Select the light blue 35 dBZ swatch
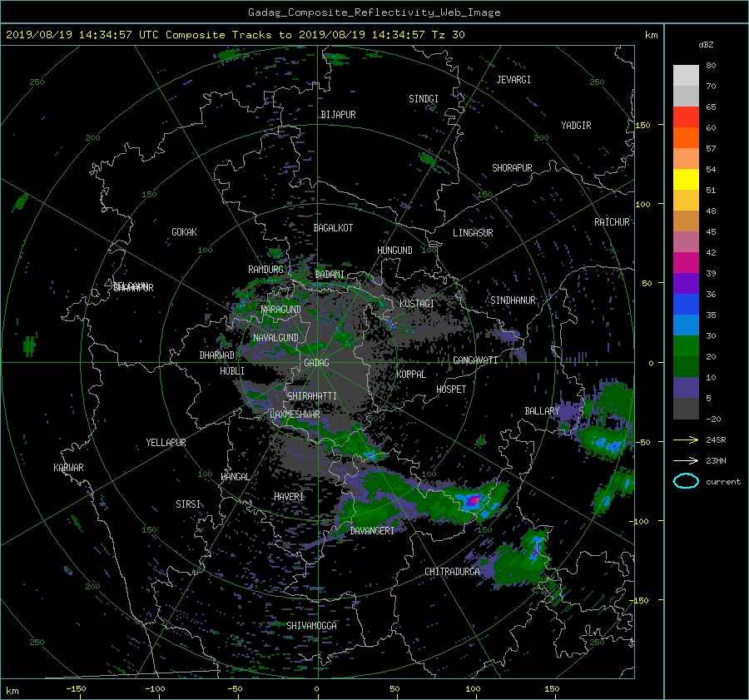Viewport: 749px width, 700px height. [686, 325]
